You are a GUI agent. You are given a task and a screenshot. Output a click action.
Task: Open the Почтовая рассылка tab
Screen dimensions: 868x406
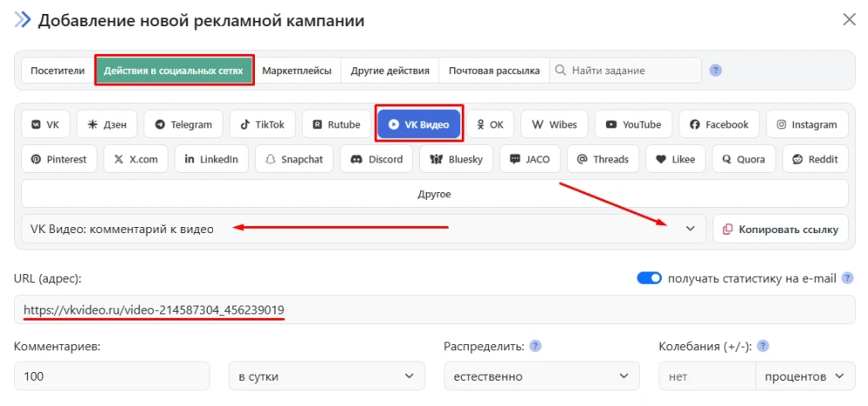coord(494,70)
